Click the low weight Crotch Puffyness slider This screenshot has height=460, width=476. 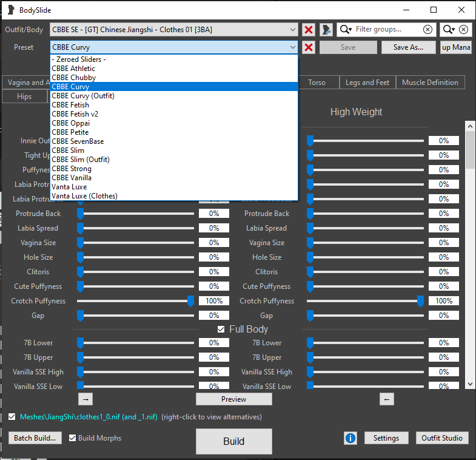pyautogui.click(x=135, y=301)
